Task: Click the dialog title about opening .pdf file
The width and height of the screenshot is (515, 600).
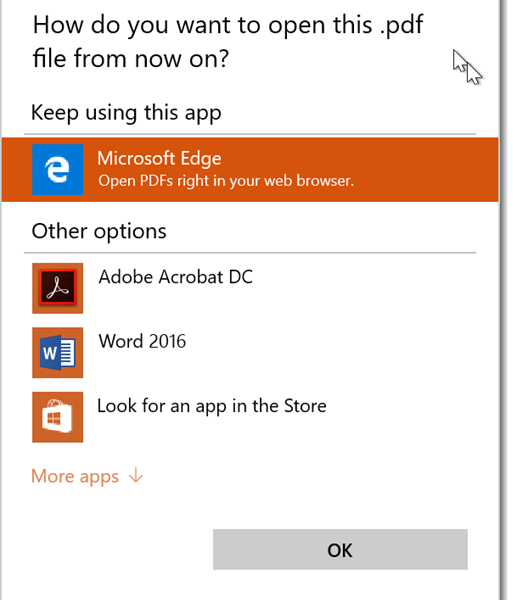Action: pos(228,41)
